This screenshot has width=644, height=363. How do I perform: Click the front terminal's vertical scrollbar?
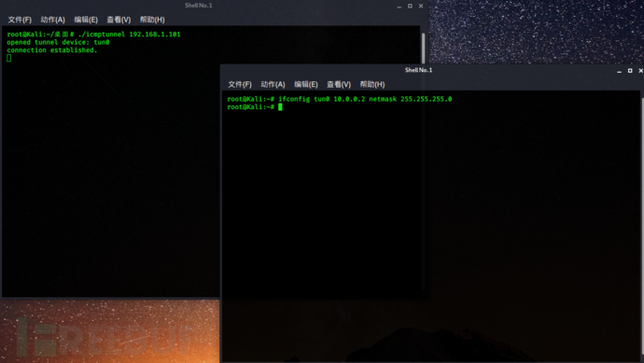[x=642, y=226]
